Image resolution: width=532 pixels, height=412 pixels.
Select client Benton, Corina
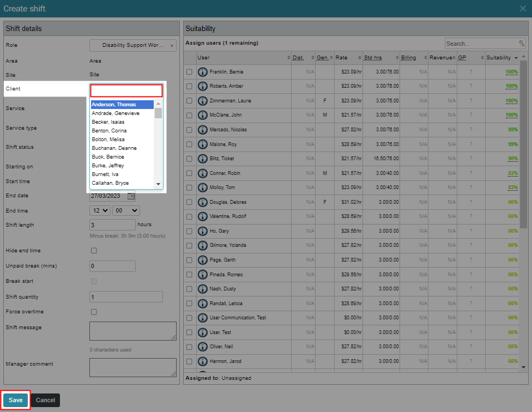coord(122,131)
